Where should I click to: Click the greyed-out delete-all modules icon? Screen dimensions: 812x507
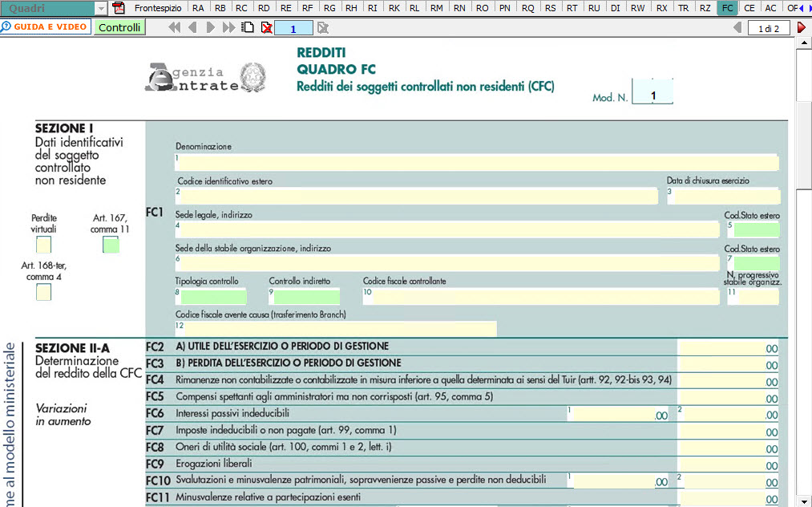pos(322,27)
